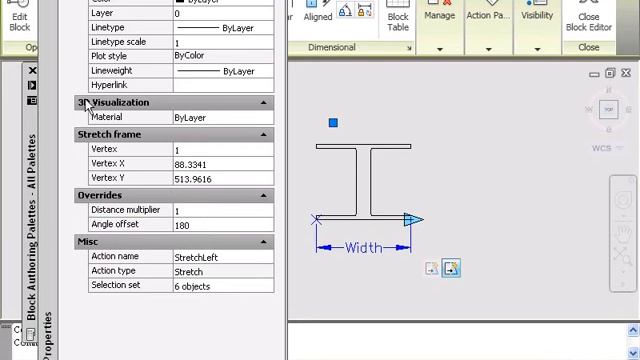Open the Lineweight ByLayer dropdown

(223, 71)
